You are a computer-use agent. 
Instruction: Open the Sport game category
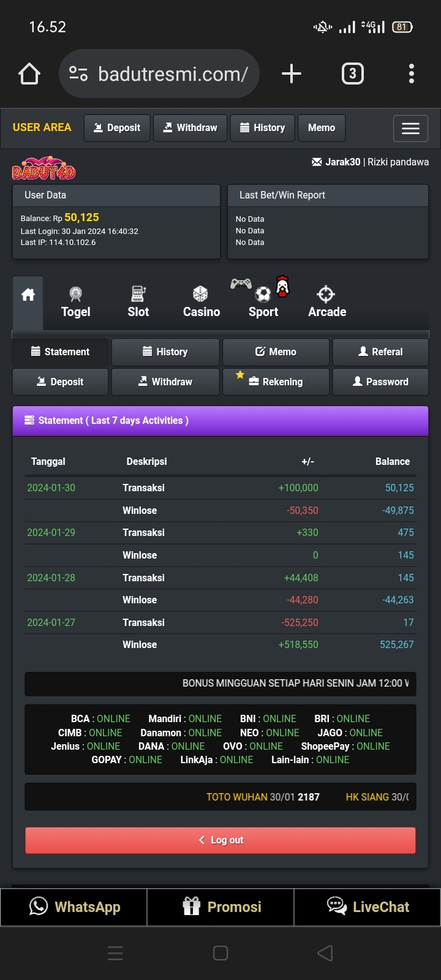click(263, 302)
